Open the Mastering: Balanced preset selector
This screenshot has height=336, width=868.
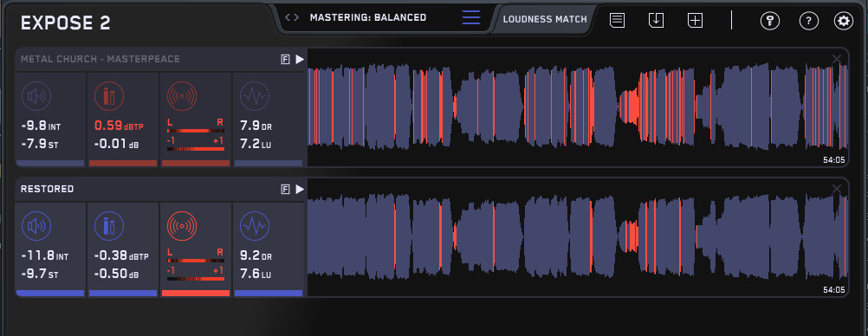[368, 17]
